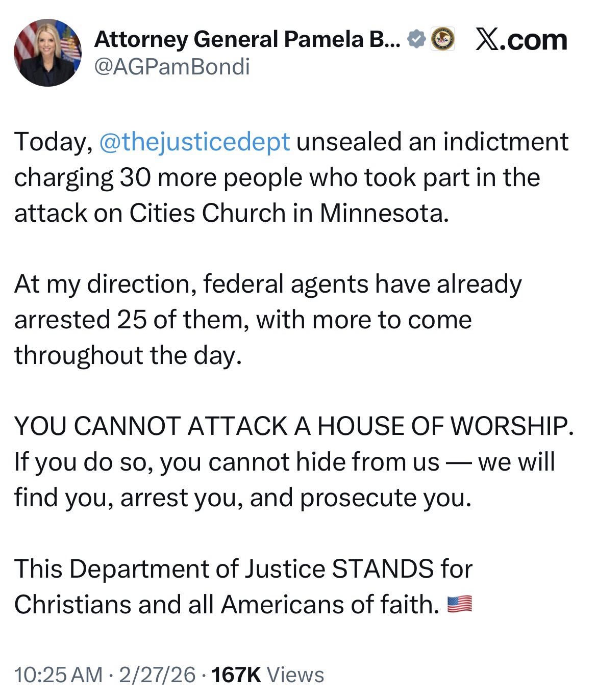597x700 pixels.
Task: Click the "This Department of Justice STANDS for" line
Action: [x=243, y=569]
